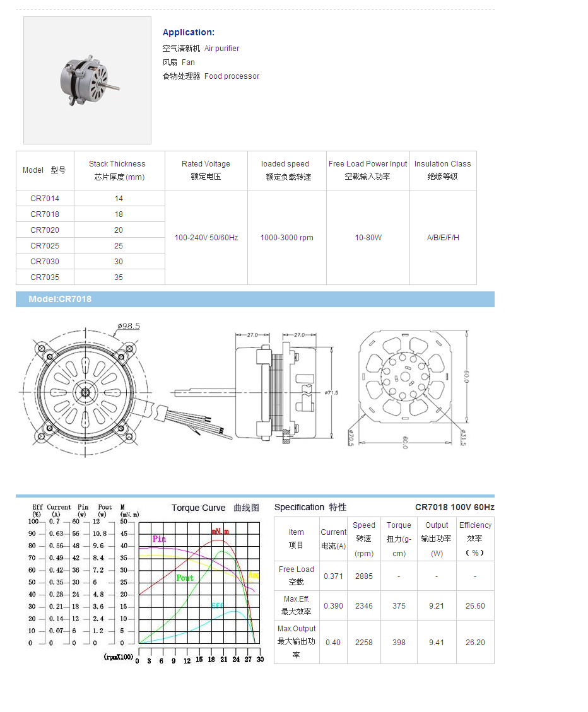Click the "CR7018 100V 60Hz" label
588x712 pixels.
coord(455,507)
